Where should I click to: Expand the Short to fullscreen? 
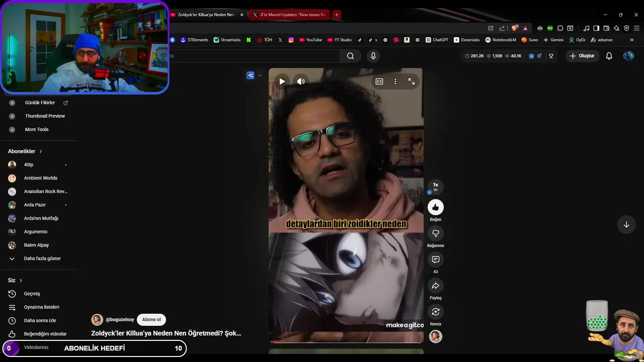(x=412, y=81)
